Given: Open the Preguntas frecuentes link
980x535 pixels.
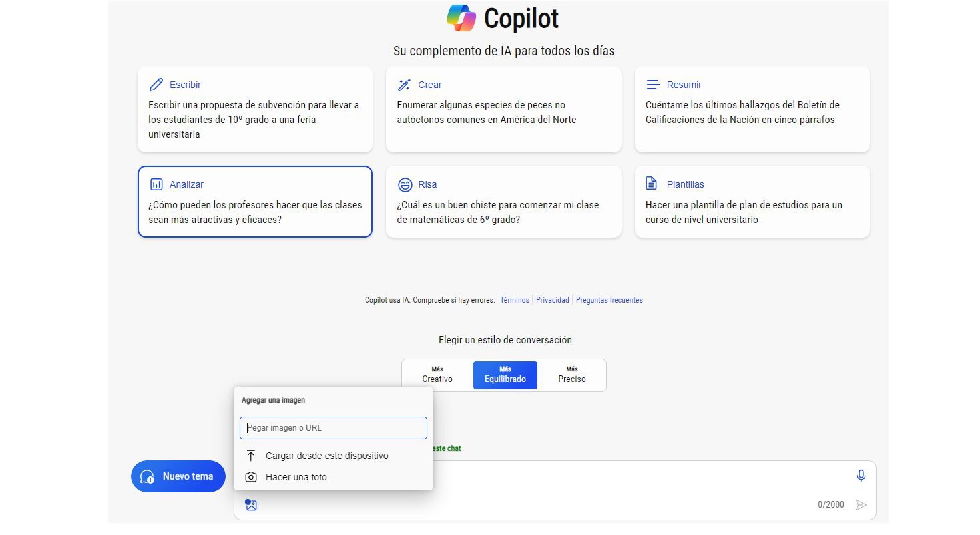Looking at the screenshot, I should pyautogui.click(x=609, y=300).
